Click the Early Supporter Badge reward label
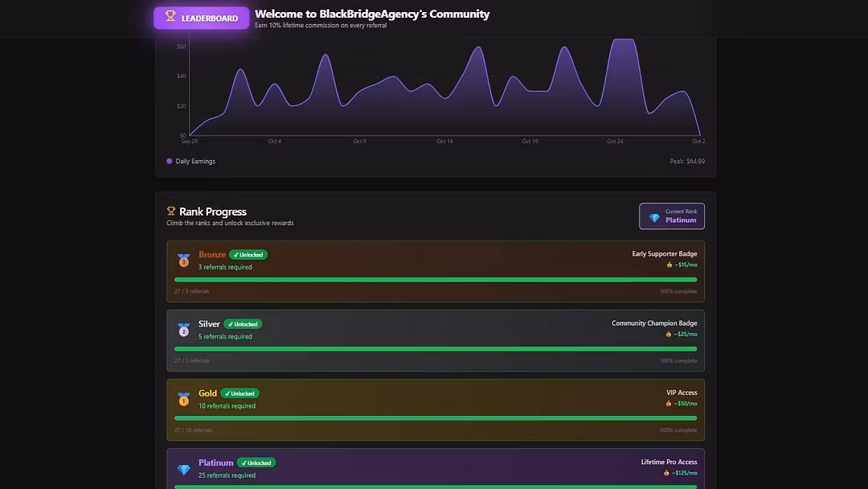The width and height of the screenshot is (868, 489). coord(664,254)
